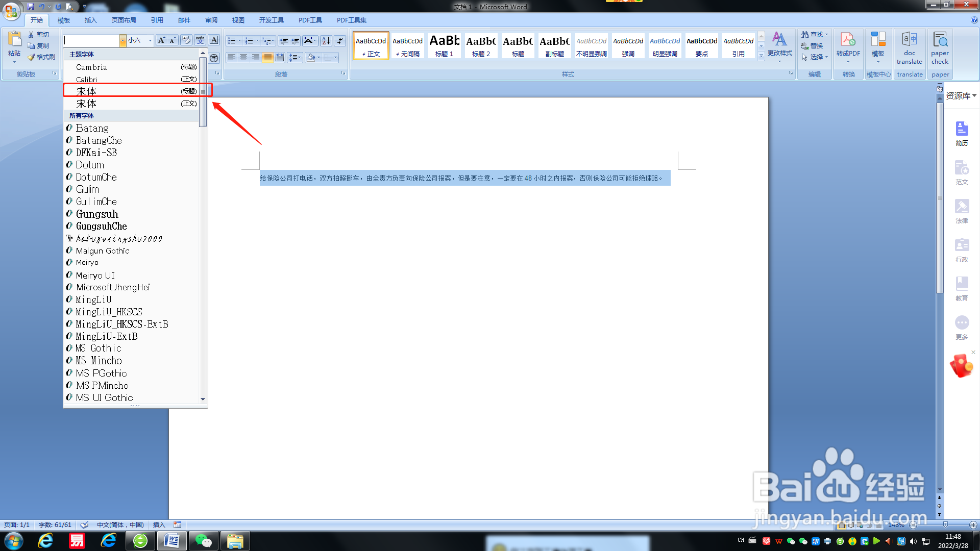
Task: Click the paper check button
Action: 940,48
